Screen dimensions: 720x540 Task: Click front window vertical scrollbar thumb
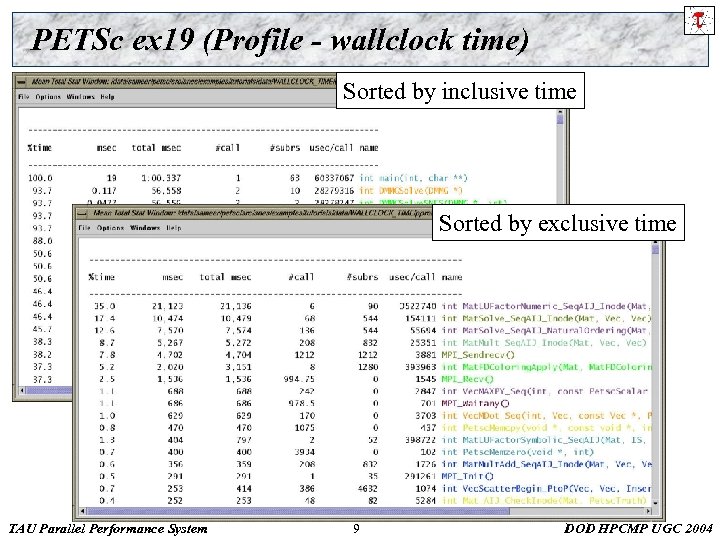point(655,249)
